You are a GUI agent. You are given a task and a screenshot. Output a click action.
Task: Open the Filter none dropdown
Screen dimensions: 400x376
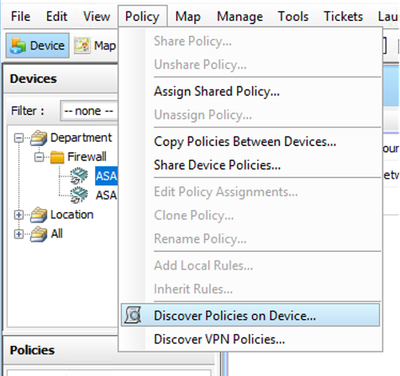point(89,111)
